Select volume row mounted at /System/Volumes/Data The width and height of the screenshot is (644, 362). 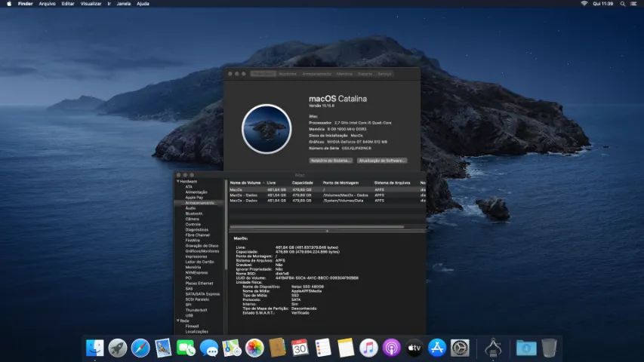(328, 201)
